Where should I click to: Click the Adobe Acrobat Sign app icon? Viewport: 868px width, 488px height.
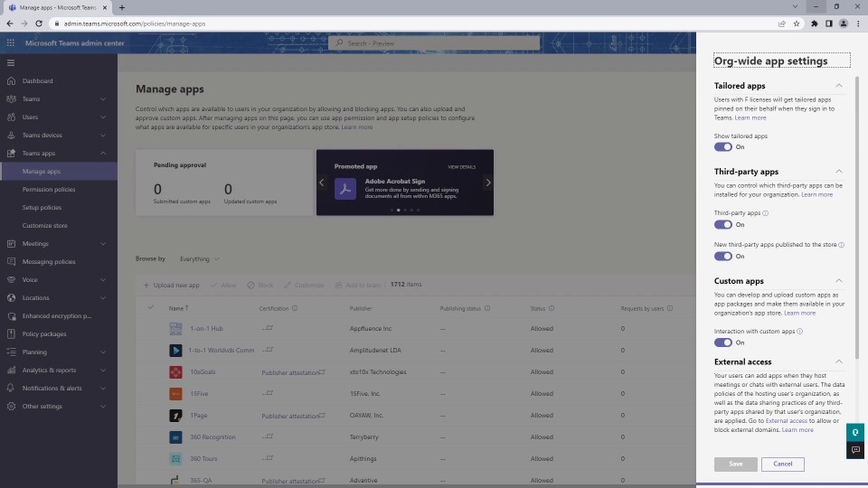(x=344, y=189)
